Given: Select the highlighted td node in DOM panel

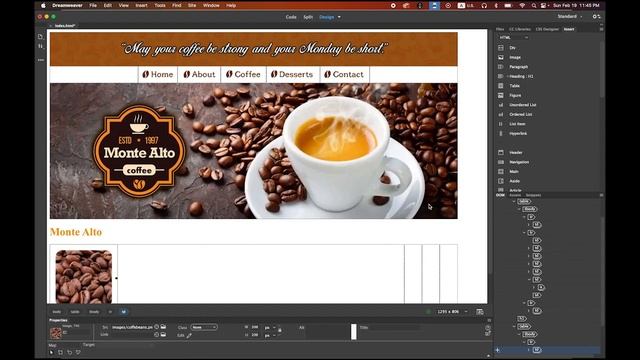Looking at the screenshot, I should [537, 350].
